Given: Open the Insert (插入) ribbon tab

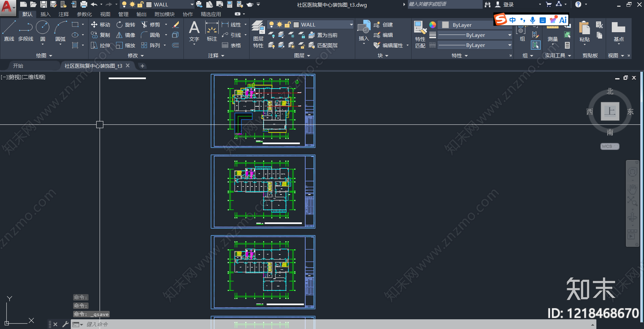Looking at the screenshot, I should click(x=45, y=14).
